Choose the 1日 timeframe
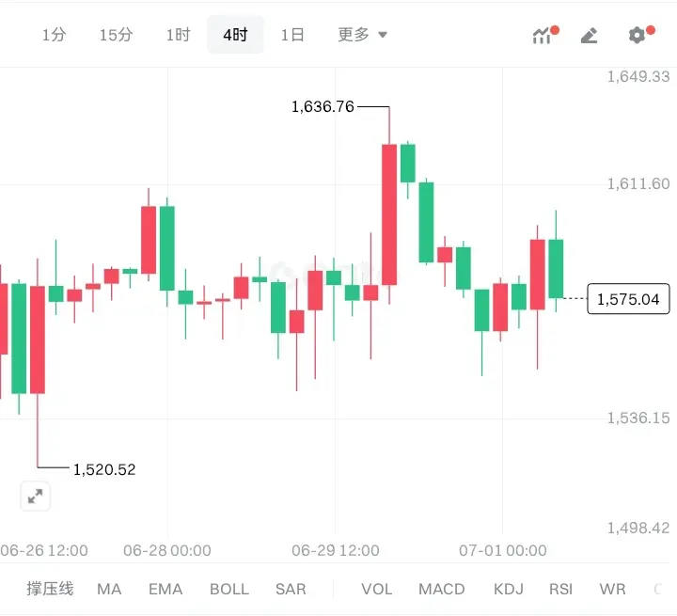The image size is (677, 616). [x=292, y=35]
